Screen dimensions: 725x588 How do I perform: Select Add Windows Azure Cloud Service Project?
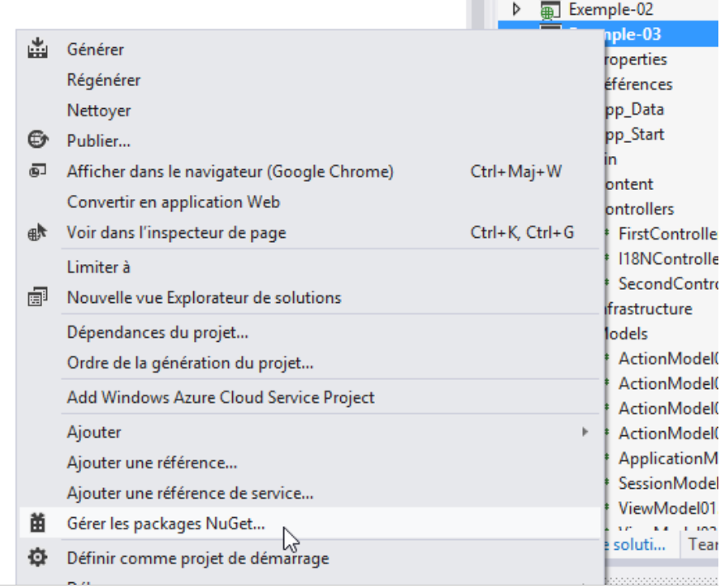click(220, 398)
